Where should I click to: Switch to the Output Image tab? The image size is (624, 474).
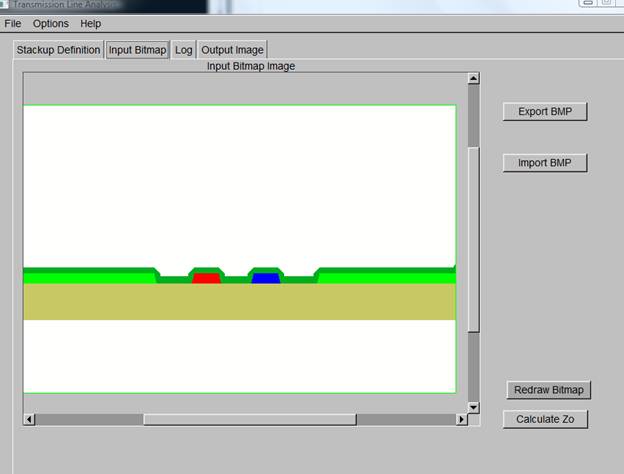(232, 50)
